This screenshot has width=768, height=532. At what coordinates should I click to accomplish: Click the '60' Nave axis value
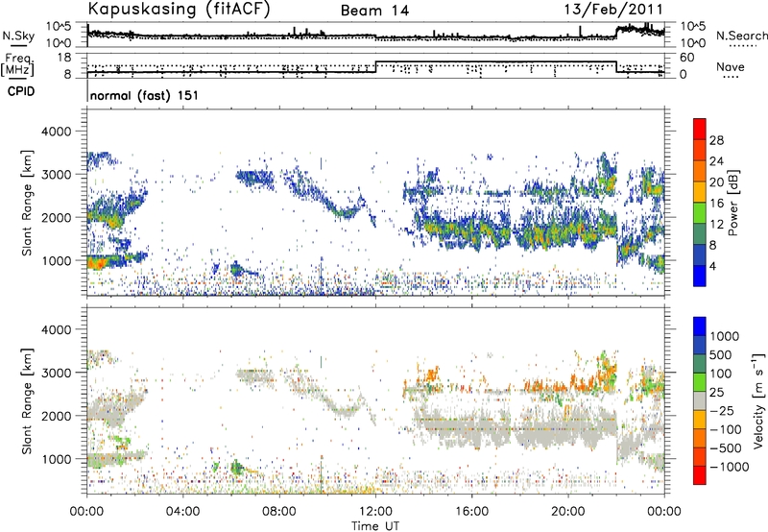(x=687, y=58)
